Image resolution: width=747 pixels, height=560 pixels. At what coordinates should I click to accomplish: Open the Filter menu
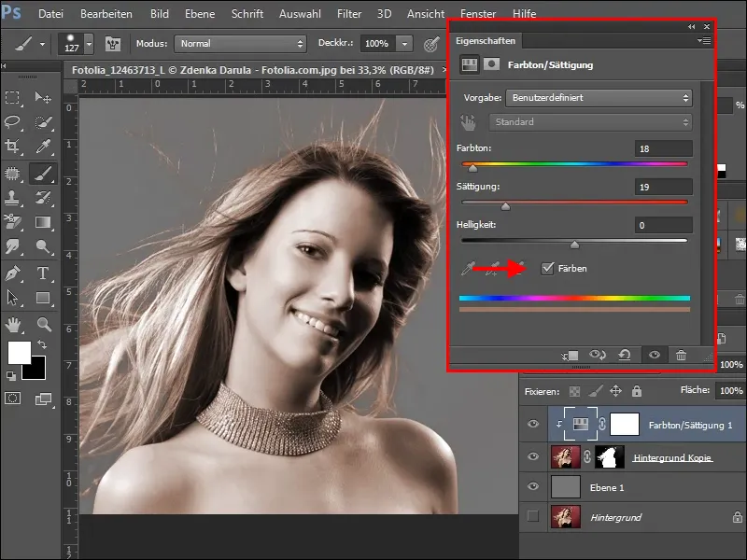(349, 14)
